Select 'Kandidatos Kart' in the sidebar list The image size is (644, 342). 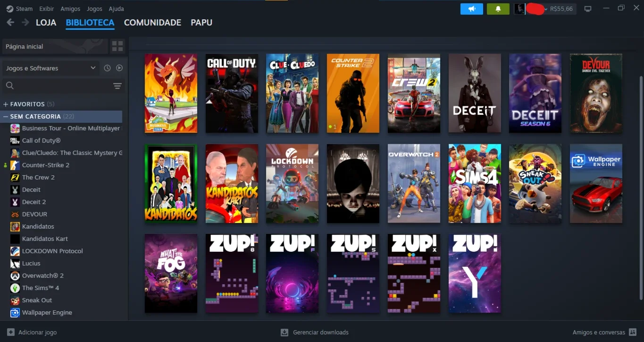(45, 239)
